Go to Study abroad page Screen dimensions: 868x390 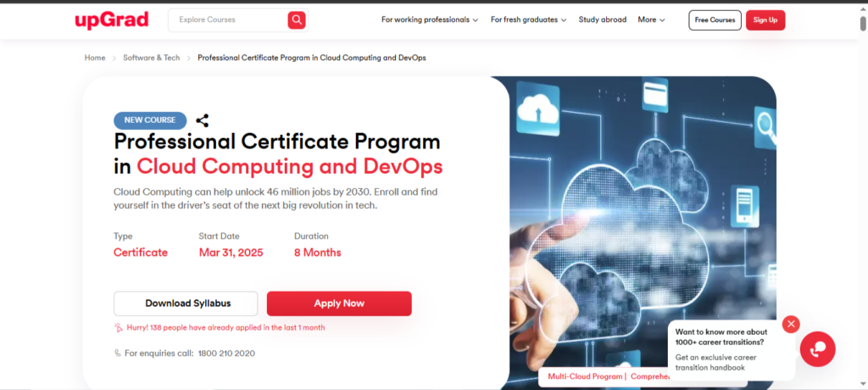point(603,19)
